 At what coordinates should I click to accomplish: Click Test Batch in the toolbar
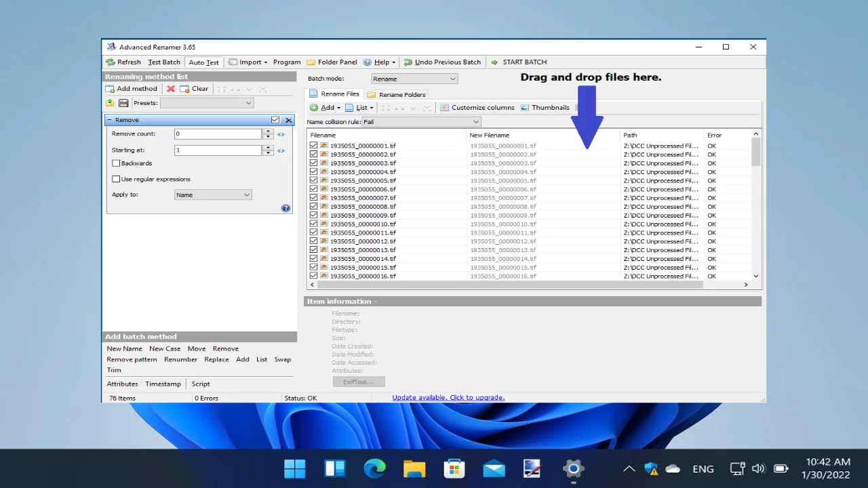164,62
